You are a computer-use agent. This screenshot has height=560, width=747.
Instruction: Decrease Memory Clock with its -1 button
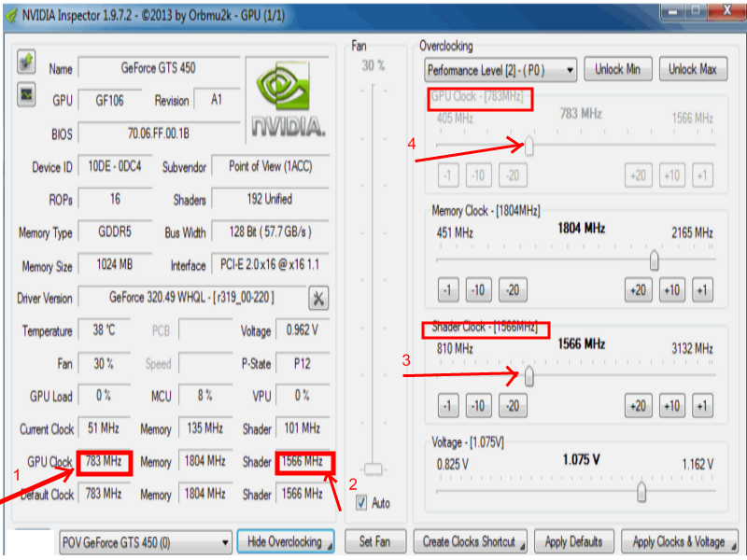point(448,290)
